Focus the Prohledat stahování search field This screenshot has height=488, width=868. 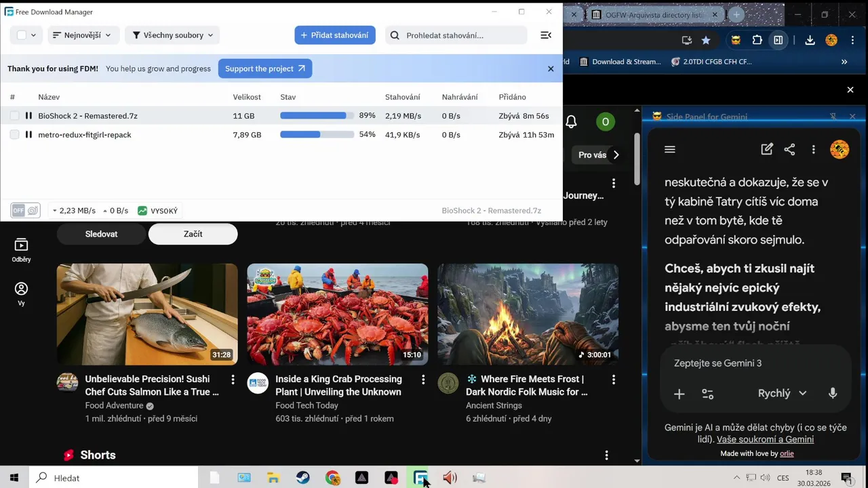[x=456, y=35]
